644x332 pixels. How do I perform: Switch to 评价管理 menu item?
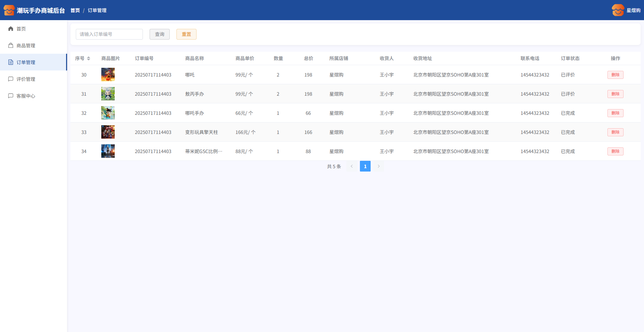[x=26, y=79]
